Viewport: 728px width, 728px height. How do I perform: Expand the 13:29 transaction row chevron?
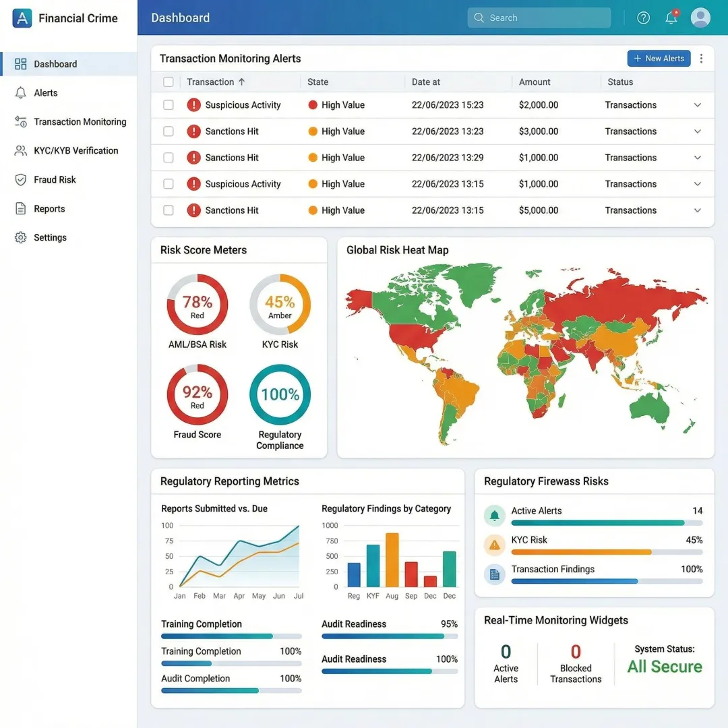(x=698, y=157)
